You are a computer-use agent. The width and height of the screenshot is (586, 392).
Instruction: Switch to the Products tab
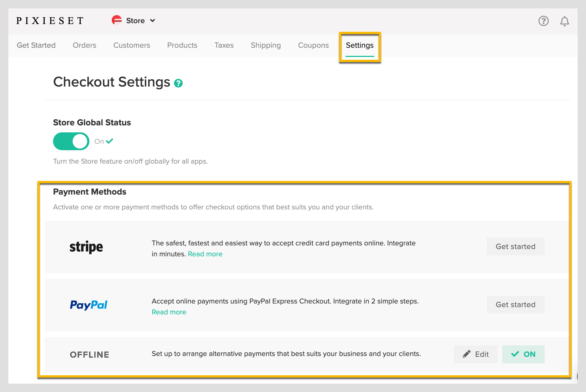pyautogui.click(x=182, y=45)
